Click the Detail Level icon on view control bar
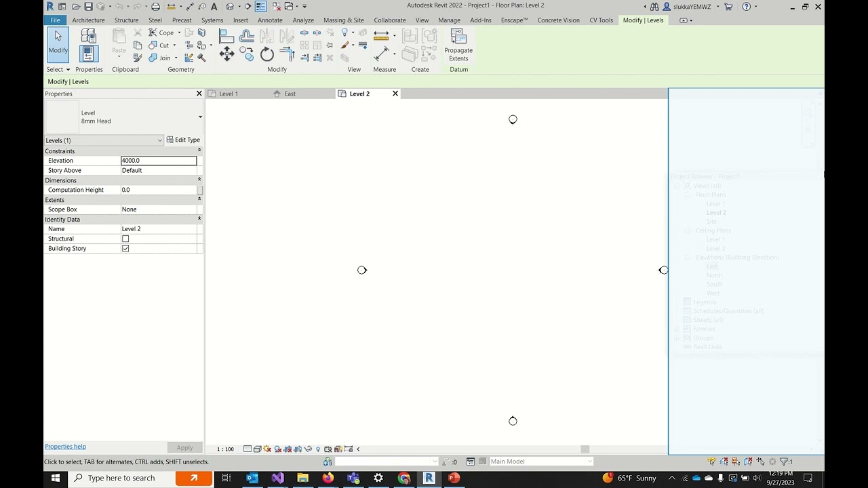Image resolution: width=868 pixels, height=488 pixels. pyautogui.click(x=248, y=449)
